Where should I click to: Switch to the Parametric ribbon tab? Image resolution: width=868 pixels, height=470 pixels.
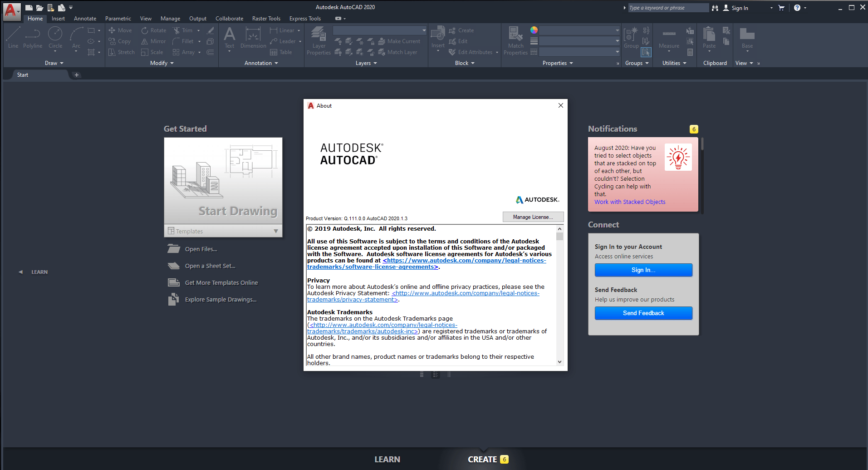(118, 19)
